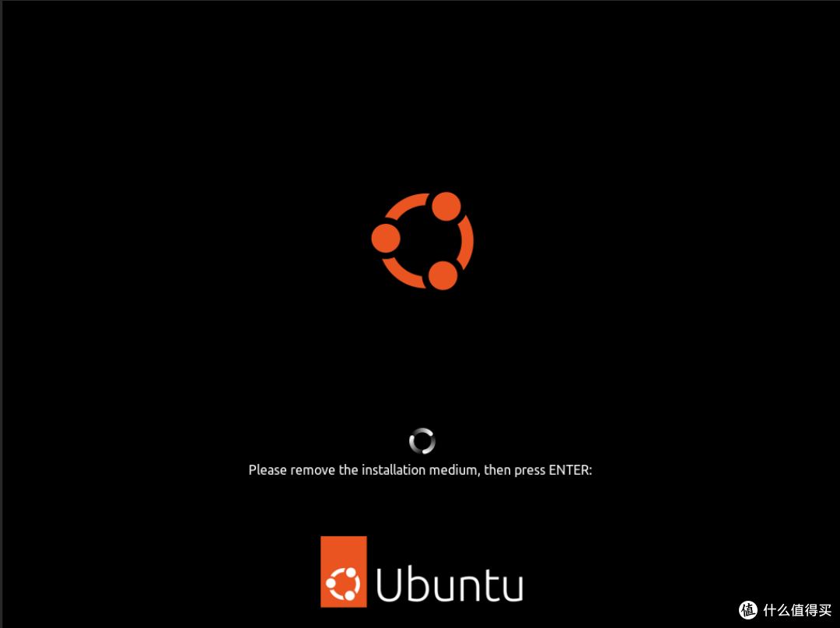
Task: Click the leftmost dot of the large Ubuntu logo
Action: [x=386, y=239]
